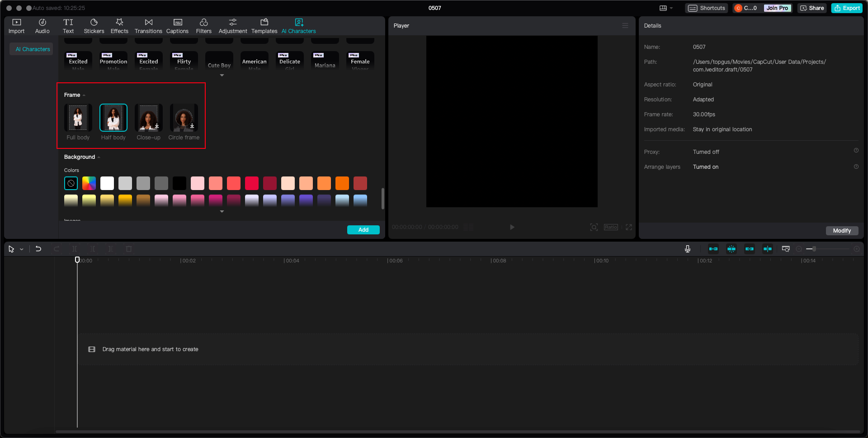Select the no-color background swatch
The width and height of the screenshot is (868, 438).
click(x=71, y=183)
